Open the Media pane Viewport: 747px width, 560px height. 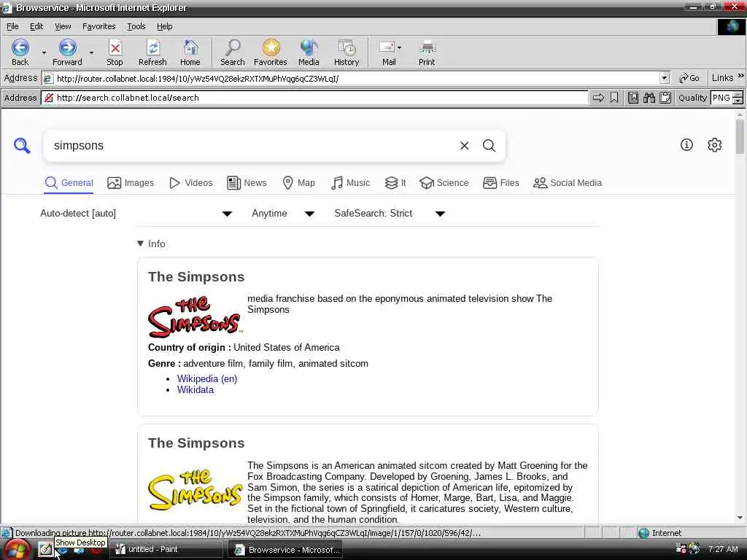(x=309, y=52)
